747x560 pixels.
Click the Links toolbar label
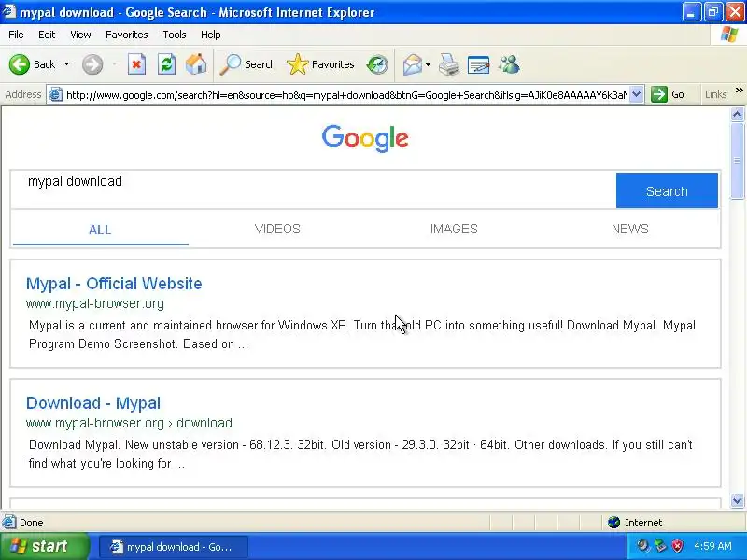(716, 94)
